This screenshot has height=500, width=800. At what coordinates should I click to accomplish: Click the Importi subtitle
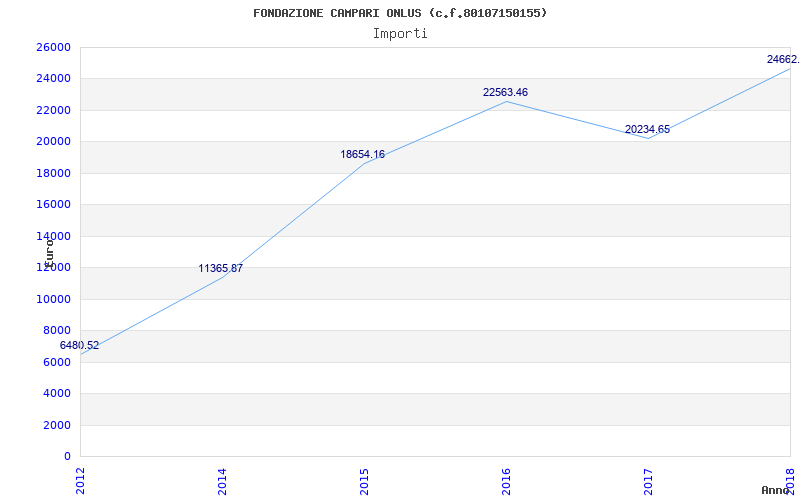(400, 34)
